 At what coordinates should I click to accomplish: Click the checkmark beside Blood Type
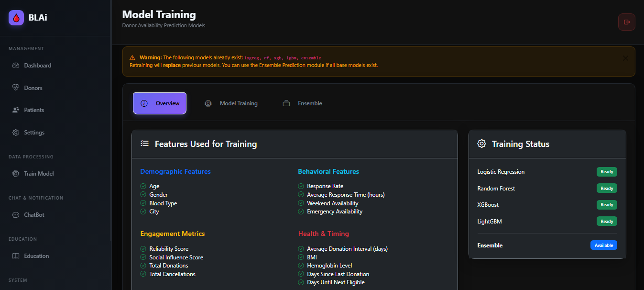[143, 203]
